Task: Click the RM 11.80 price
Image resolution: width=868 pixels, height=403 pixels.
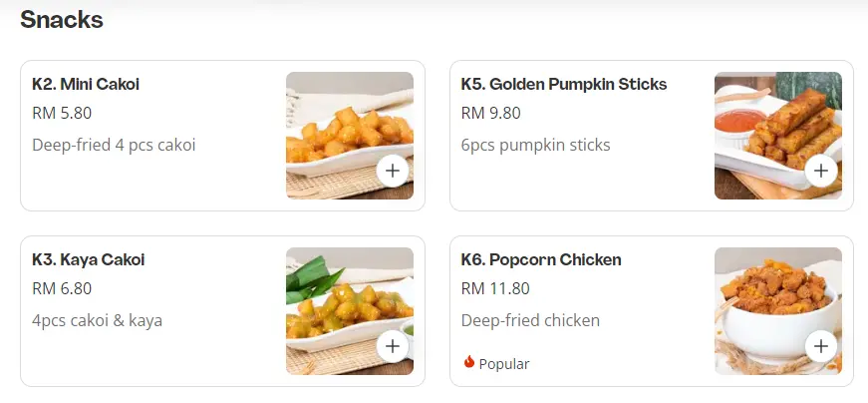Action: [x=495, y=289]
